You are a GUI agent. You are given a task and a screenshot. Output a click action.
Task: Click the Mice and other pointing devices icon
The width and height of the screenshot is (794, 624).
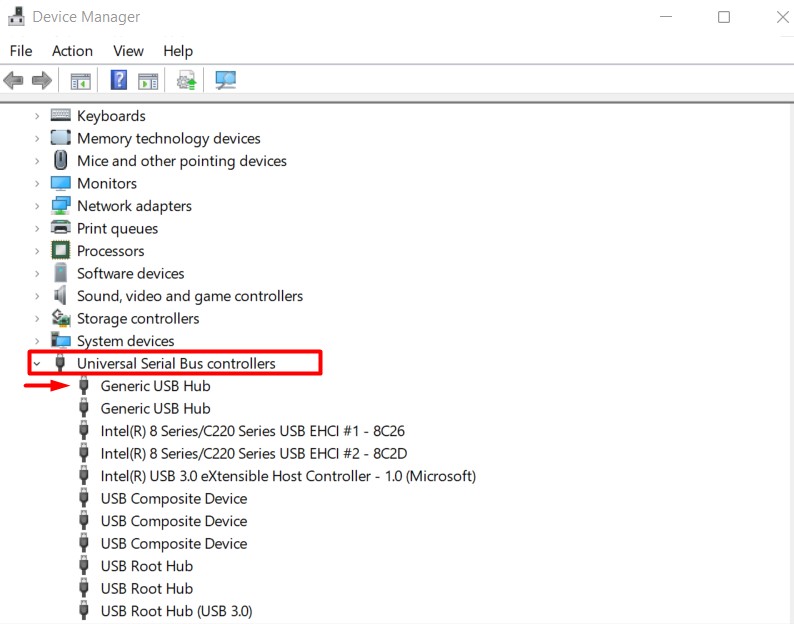(61, 160)
